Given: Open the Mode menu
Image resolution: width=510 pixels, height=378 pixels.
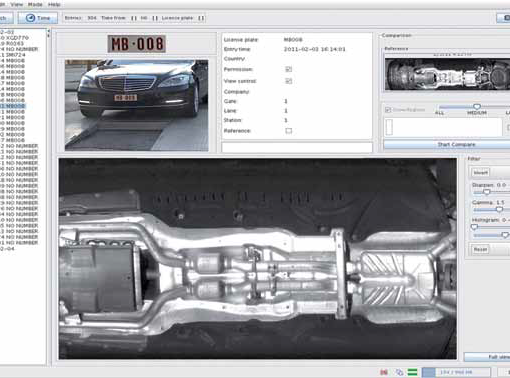Looking at the screenshot, I should tap(35, 4).
